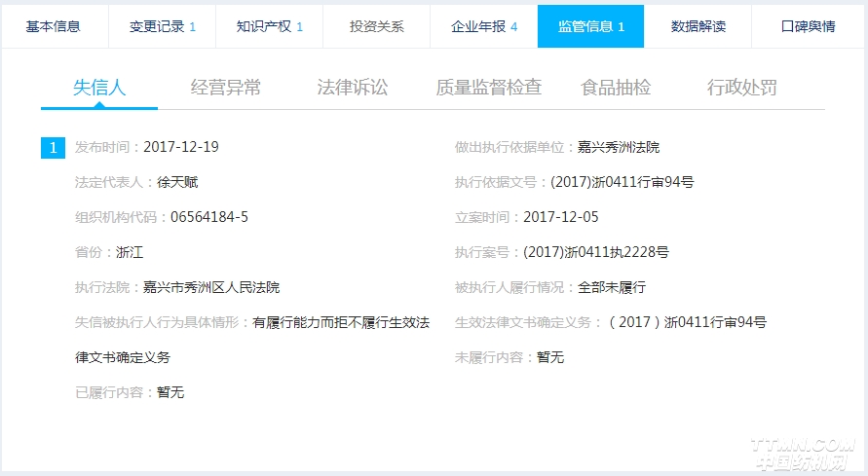This screenshot has height=476, width=868.
Task: Switch to the 行政处罚 sub-tab
Action: click(742, 88)
